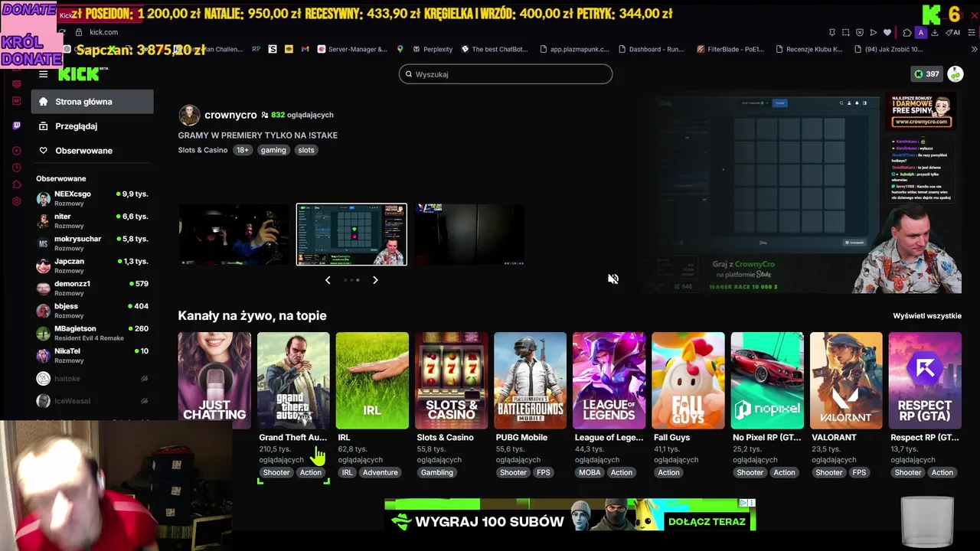Open Grand Theft Auto category card
The image size is (980, 551).
293,380
